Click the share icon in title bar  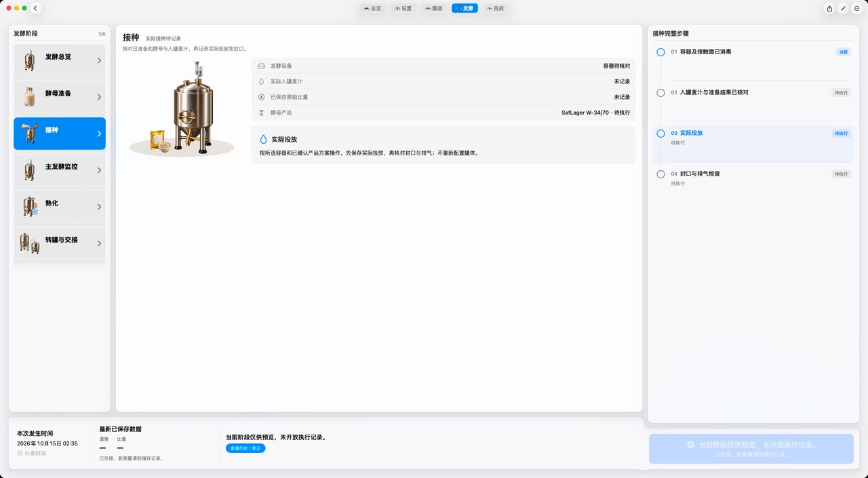(x=829, y=8)
